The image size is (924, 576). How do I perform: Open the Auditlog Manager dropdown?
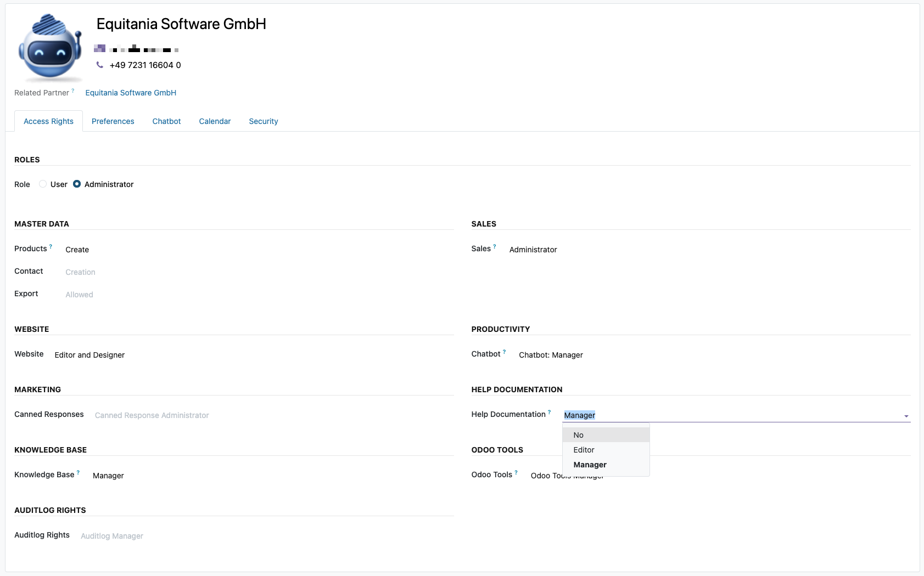pos(267,536)
